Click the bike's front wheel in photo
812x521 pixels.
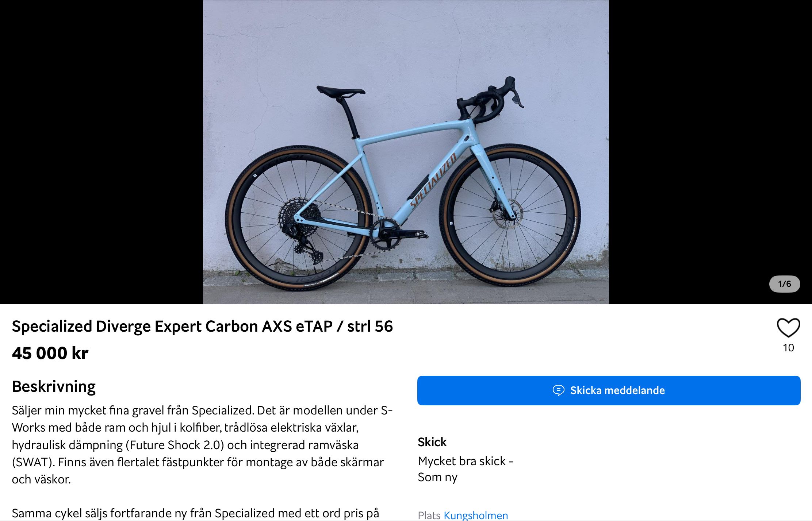(510, 215)
